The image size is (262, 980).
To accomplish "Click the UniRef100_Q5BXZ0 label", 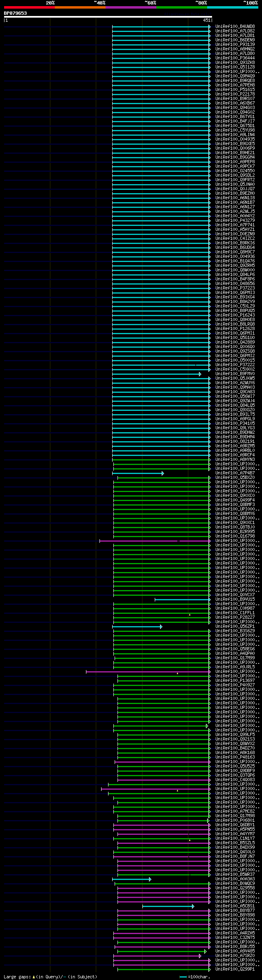I will pyautogui.click(x=235, y=478).
